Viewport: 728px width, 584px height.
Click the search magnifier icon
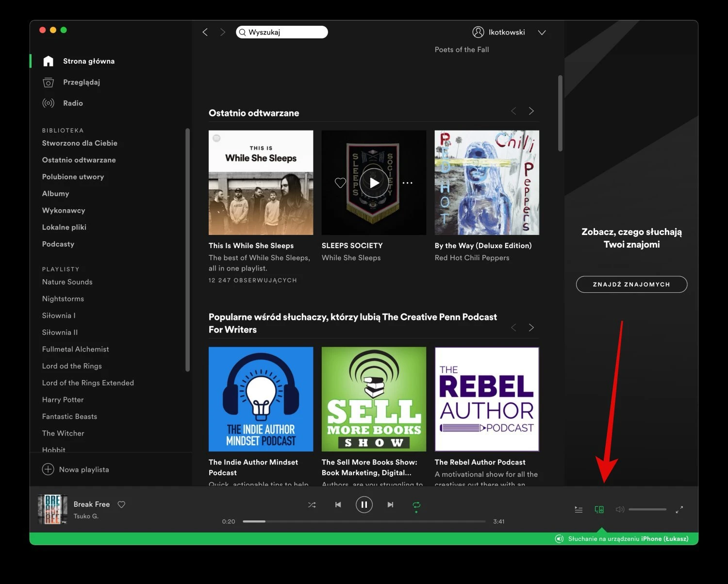242,32
